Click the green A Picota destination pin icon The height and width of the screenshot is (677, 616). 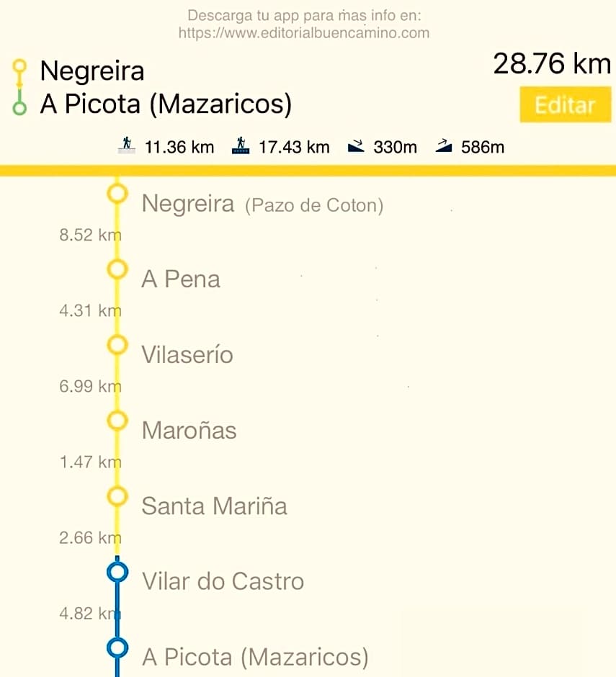click(20, 105)
